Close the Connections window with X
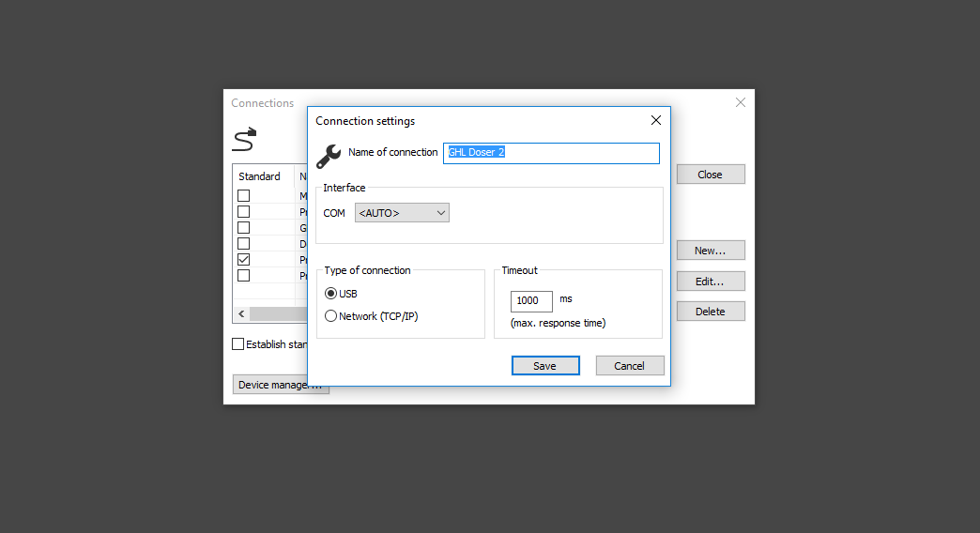Screen dimensions: 980x533 coord(741,102)
